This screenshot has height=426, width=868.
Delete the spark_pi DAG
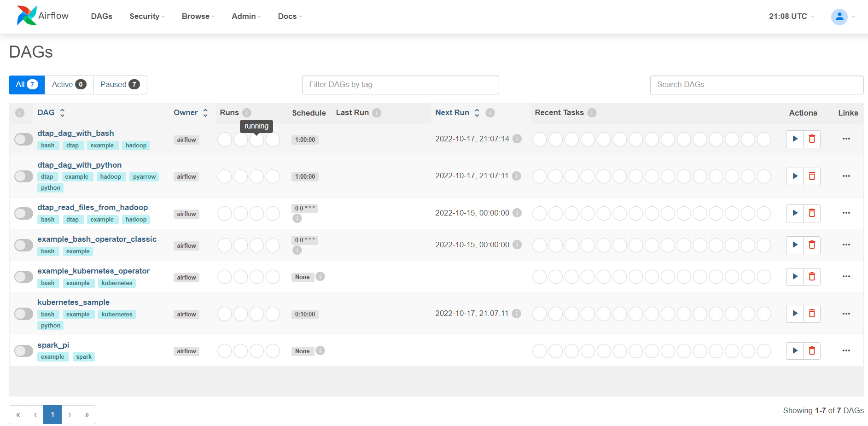(812, 350)
